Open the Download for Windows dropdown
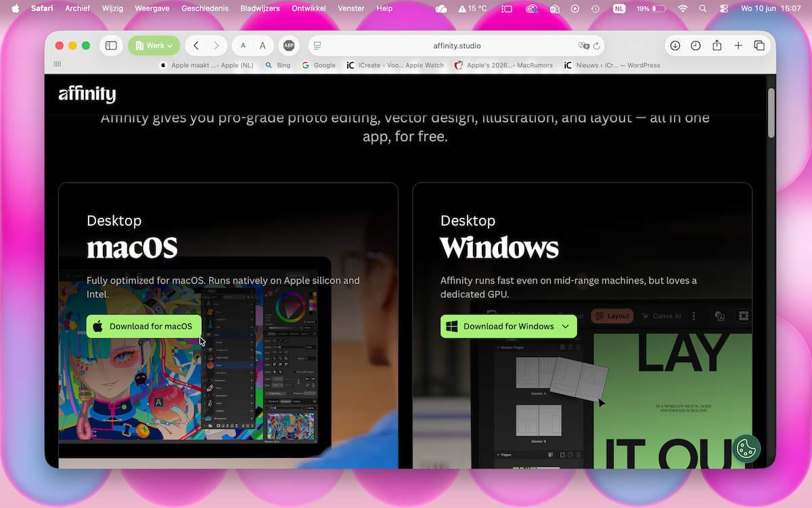This screenshot has width=812, height=508. click(x=508, y=326)
